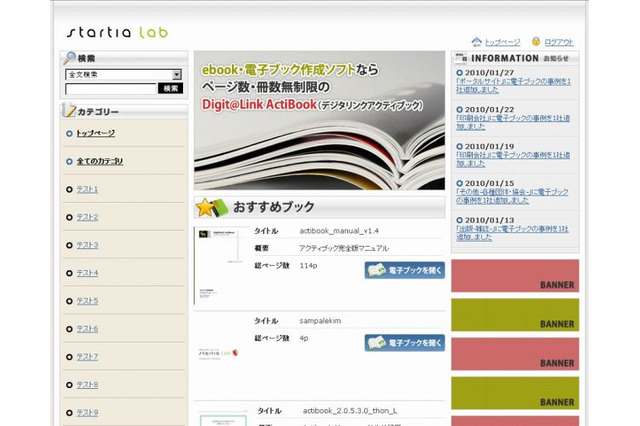Click the bullet icon beside テスト1
Image resolution: width=640 pixels, height=426 pixels.
[x=69, y=189]
